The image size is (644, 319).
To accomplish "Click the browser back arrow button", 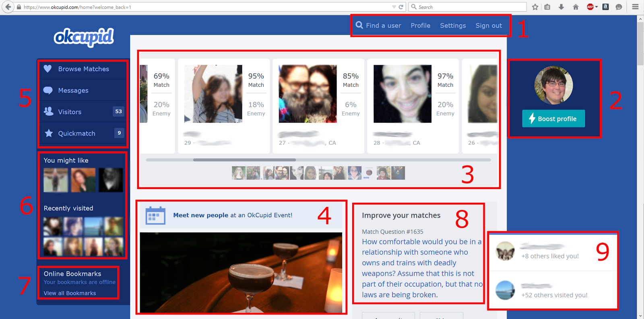I will pyautogui.click(x=8, y=7).
